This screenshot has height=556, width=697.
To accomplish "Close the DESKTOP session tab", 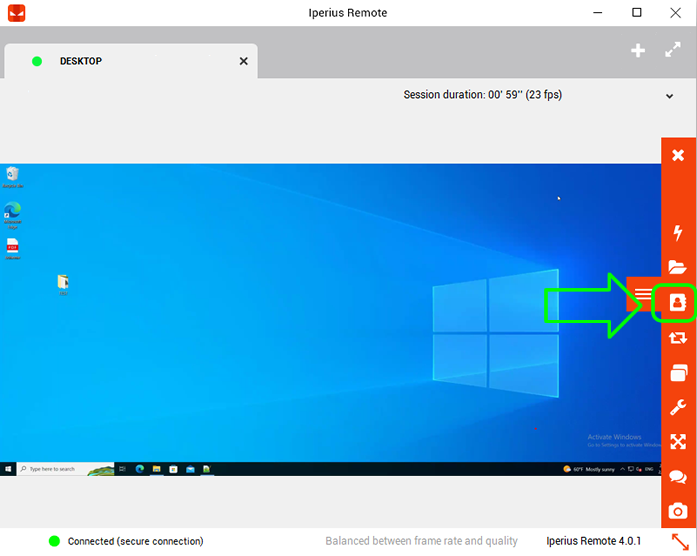I will (244, 61).
